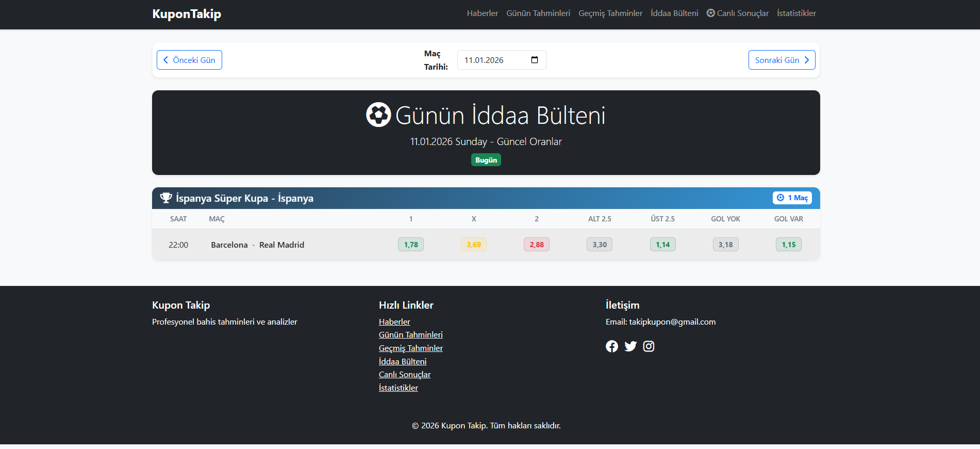980x449 pixels.
Task: Click the trophy icon beside İspanya Süper Kupa
Action: [x=166, y=198]
